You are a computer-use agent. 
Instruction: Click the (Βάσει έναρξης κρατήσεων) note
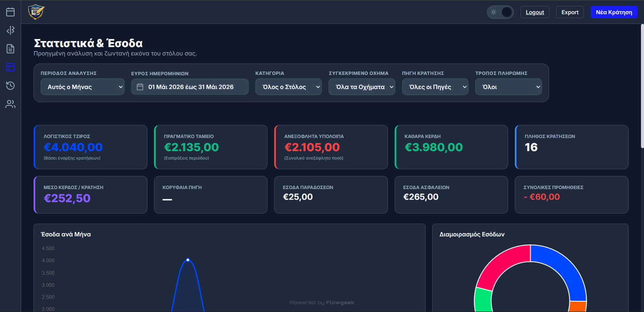click(72, 158)
